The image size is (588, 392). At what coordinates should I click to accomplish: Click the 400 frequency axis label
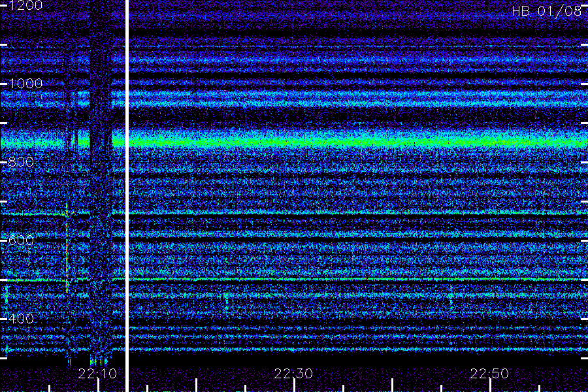tap(21, 318)
